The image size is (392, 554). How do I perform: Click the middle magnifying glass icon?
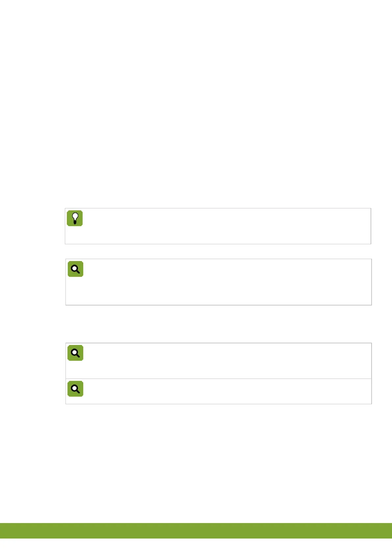[75, 353]
